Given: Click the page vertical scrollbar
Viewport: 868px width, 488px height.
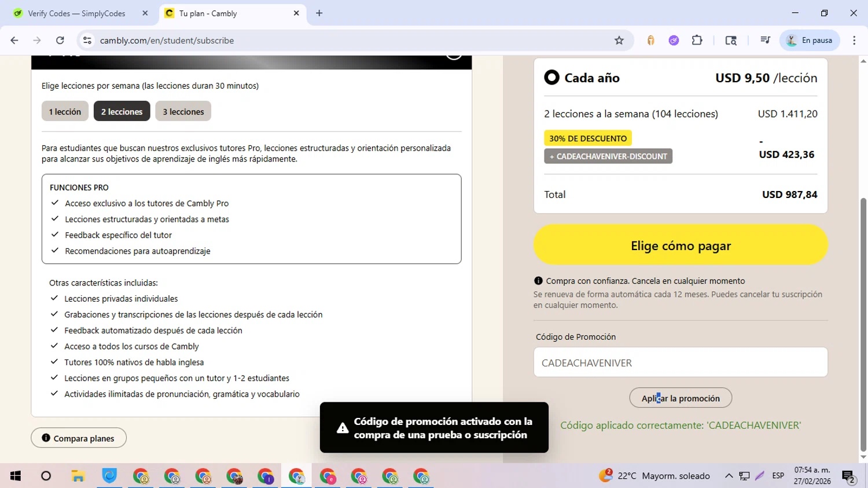Looking at the screenshot, I should 863,324.
